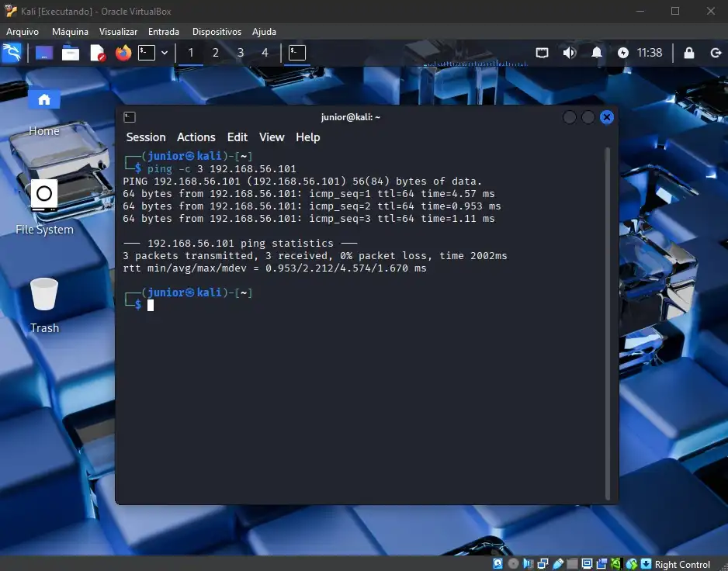Click the clock showing 11:38
728x571 pixels.
coord(649,53)
